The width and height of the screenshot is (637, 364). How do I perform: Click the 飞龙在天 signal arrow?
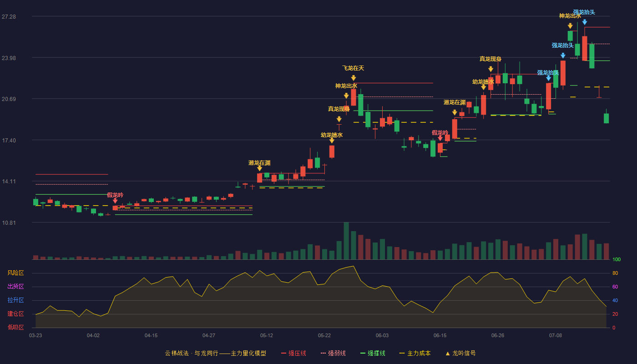click(354, 78)
